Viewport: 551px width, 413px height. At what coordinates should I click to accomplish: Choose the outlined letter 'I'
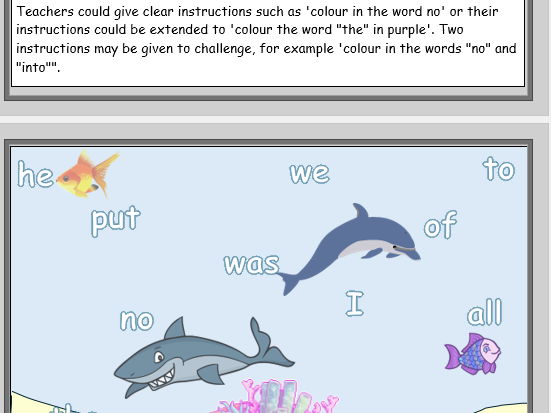pos(355,303)
